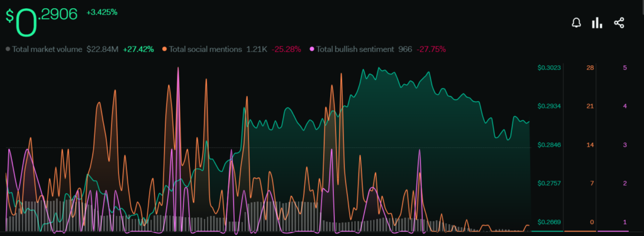
Task: Click the +3.425% price change
Action: (102, 13)
